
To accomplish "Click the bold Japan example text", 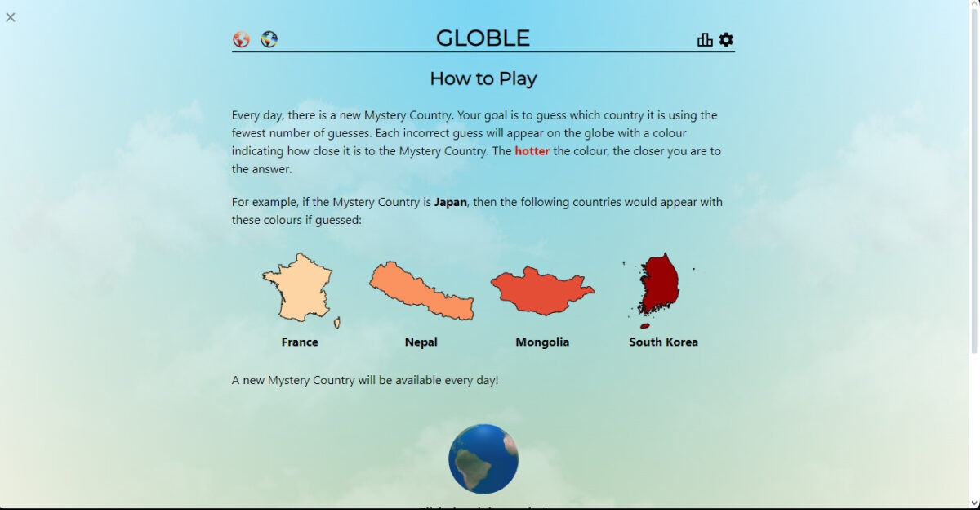I will 452,202.
